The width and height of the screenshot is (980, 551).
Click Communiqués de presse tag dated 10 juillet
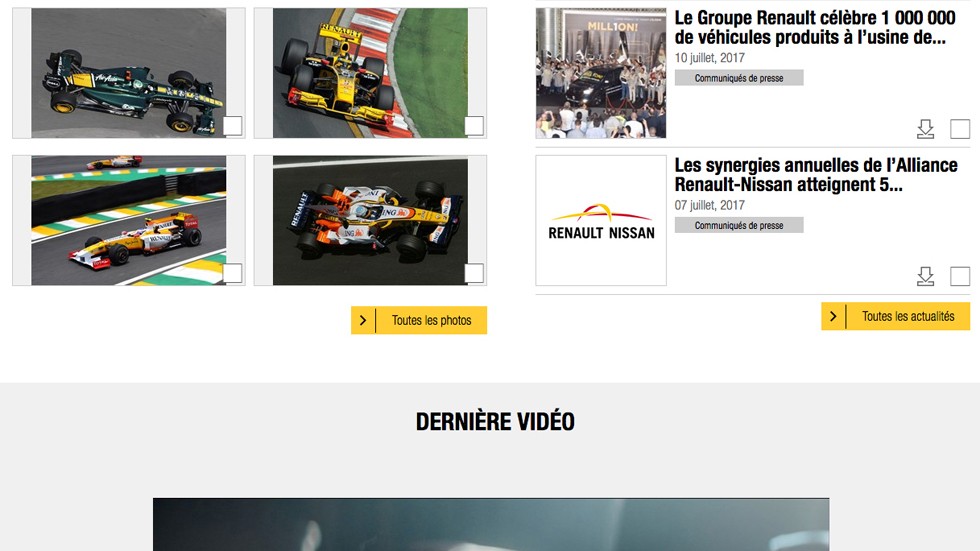tap(739, 78)
